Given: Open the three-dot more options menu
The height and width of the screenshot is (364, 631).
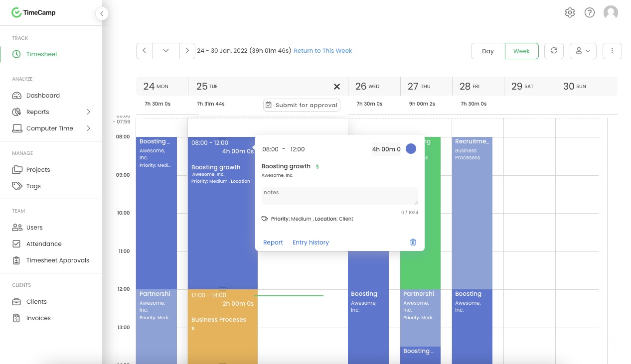Looking at the screenshot, I should click(x=612, y=51).
